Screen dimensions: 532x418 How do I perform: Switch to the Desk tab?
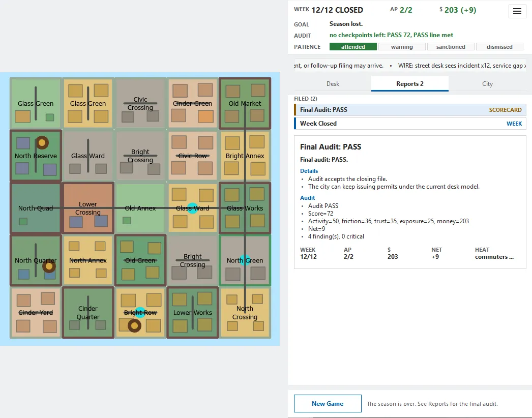(x=333, y=84)
